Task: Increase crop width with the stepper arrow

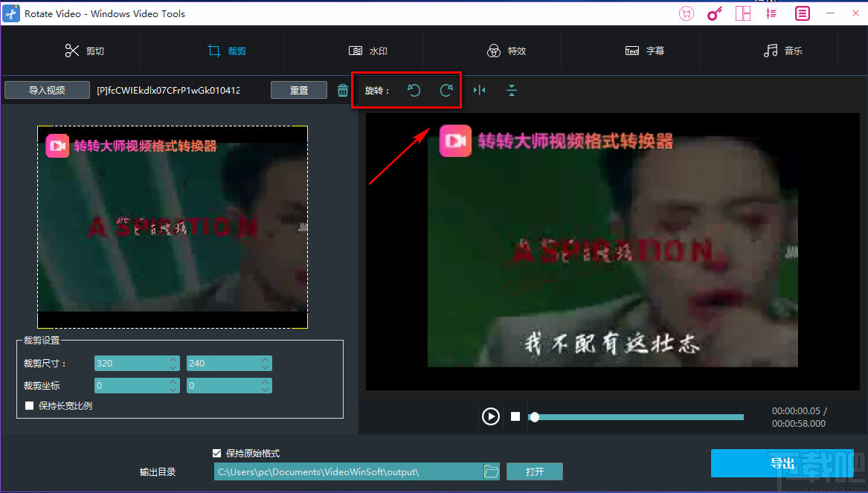Action: [173, 360]
